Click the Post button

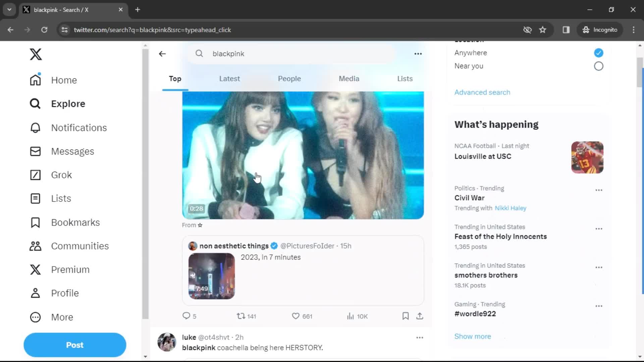pos(75,345)
